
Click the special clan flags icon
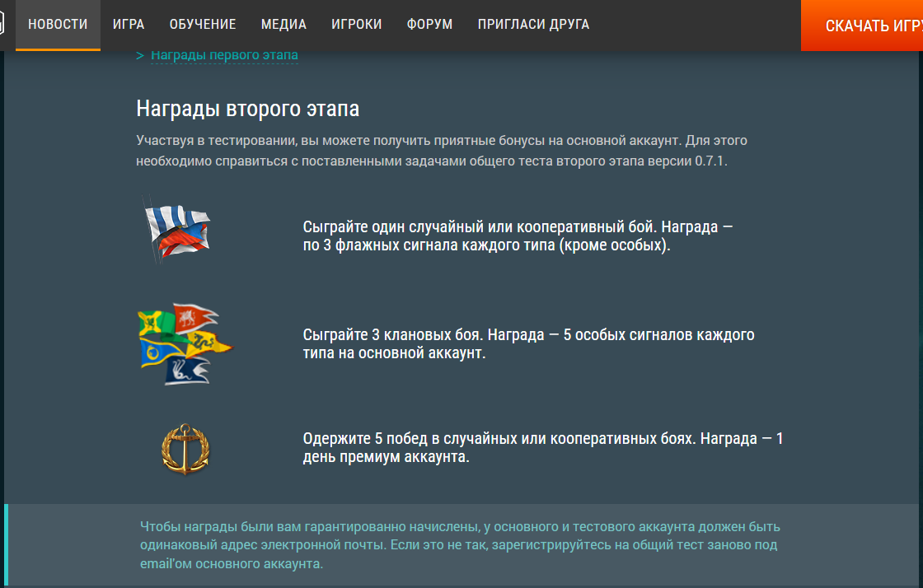[185, 344]
